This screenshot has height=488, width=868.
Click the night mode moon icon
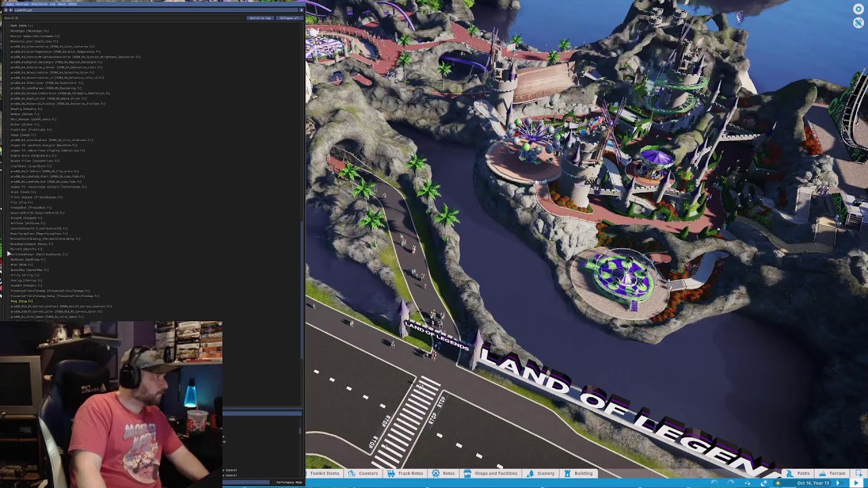click(764, 483)
